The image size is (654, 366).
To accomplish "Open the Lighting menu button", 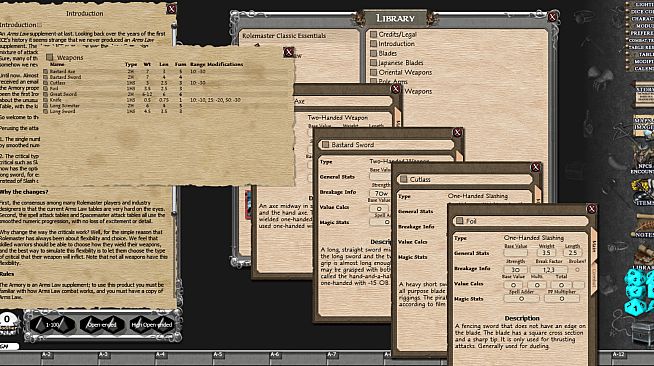I will click(x=641, y=4).
